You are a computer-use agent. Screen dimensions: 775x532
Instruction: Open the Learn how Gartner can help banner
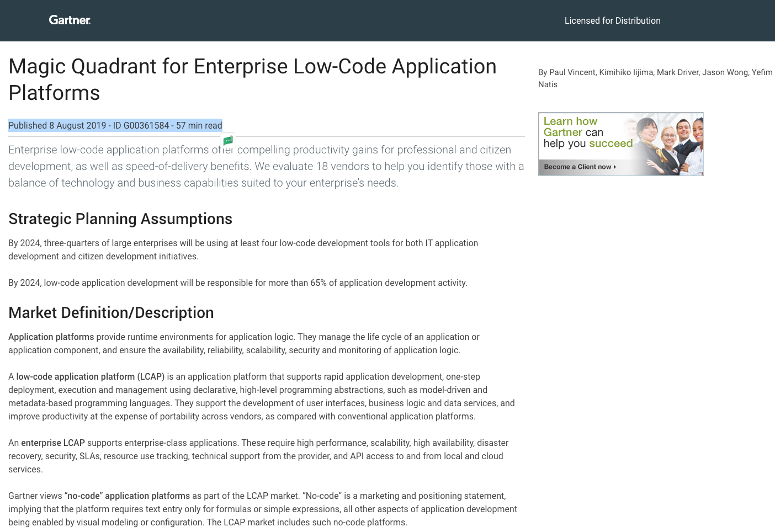point(621,144)
